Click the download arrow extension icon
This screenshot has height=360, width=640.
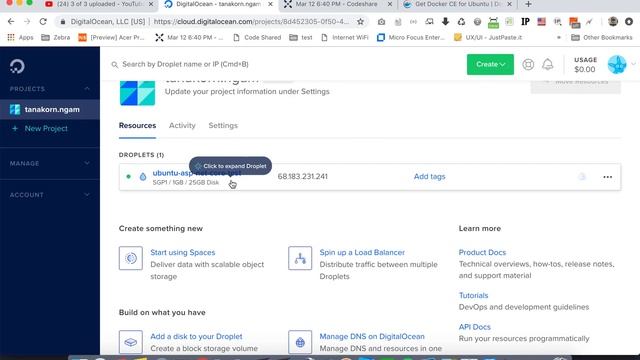[445, 22]
